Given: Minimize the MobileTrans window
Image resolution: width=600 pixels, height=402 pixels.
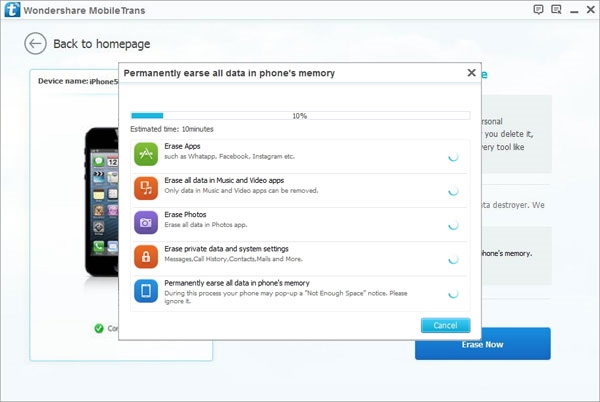Looking at the screenshot, I should coord(574,11).
